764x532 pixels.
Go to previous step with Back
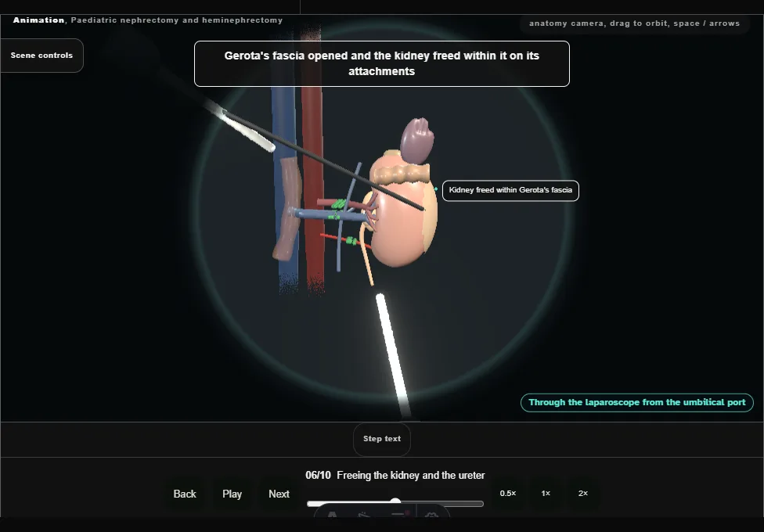185,494
